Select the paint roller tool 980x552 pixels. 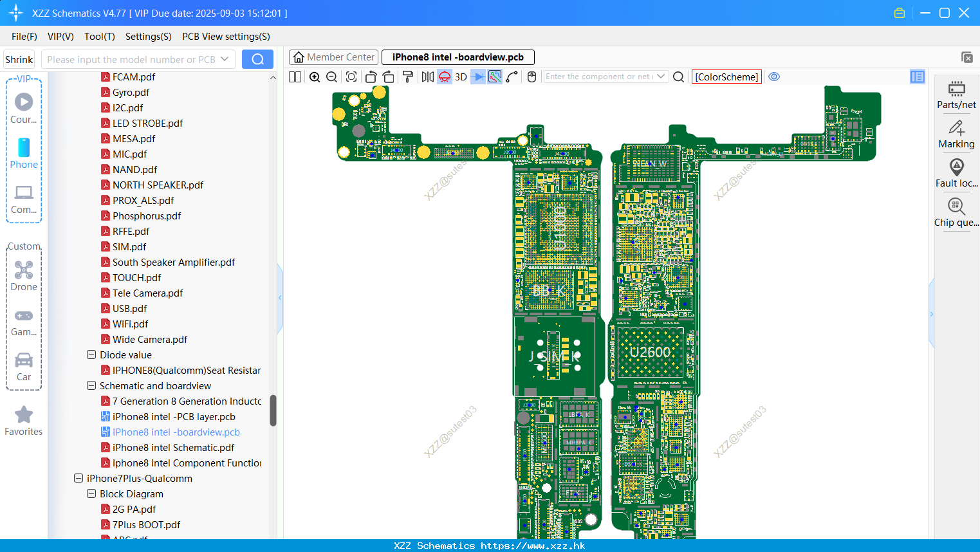pos(407,77)
